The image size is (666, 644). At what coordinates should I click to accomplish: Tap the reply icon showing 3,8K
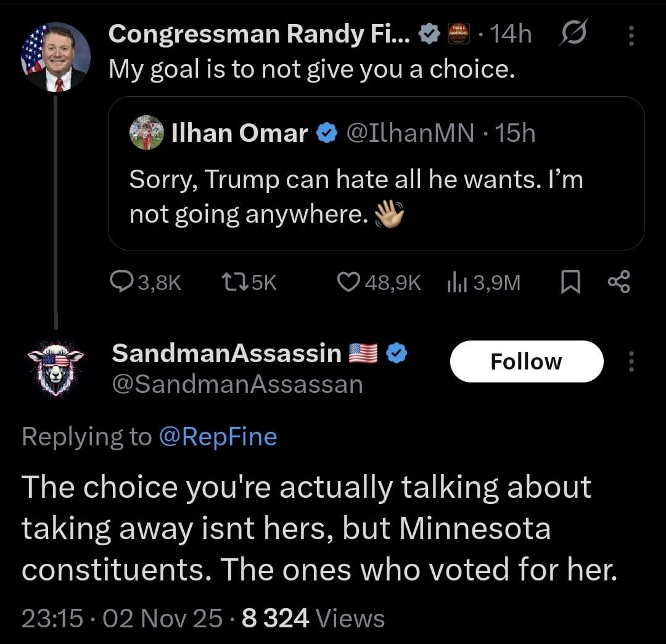click(x=118, y=283)
